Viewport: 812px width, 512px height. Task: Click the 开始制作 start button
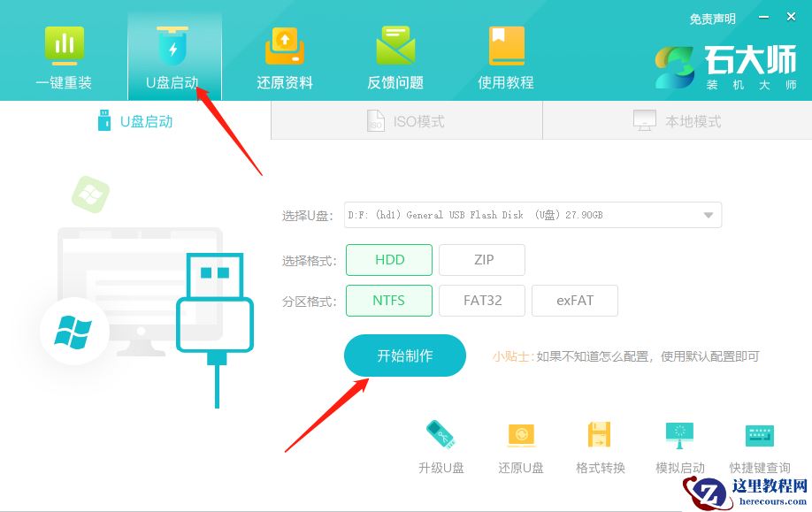[404, 355]
